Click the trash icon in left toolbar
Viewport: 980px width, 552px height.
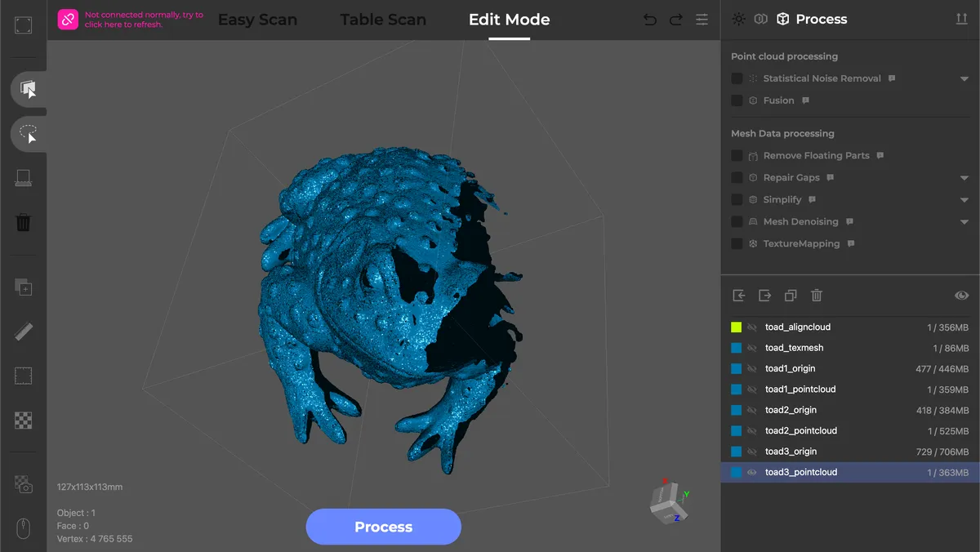[x=23, y=221]
